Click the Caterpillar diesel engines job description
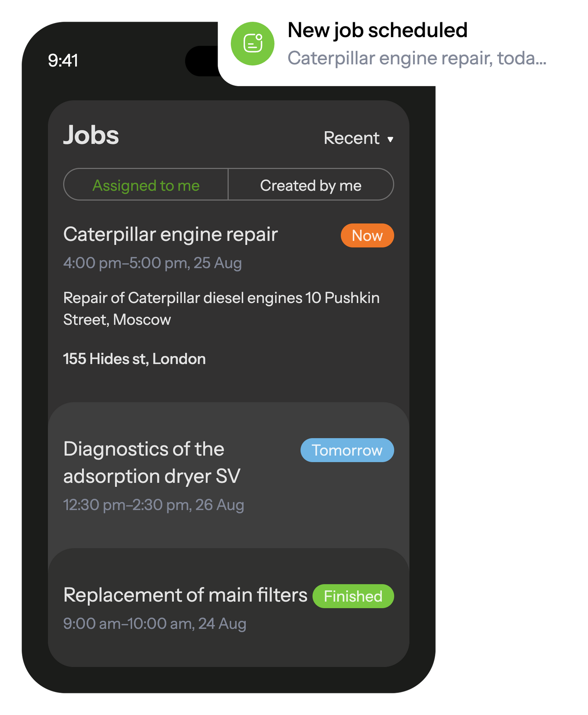 221,309
